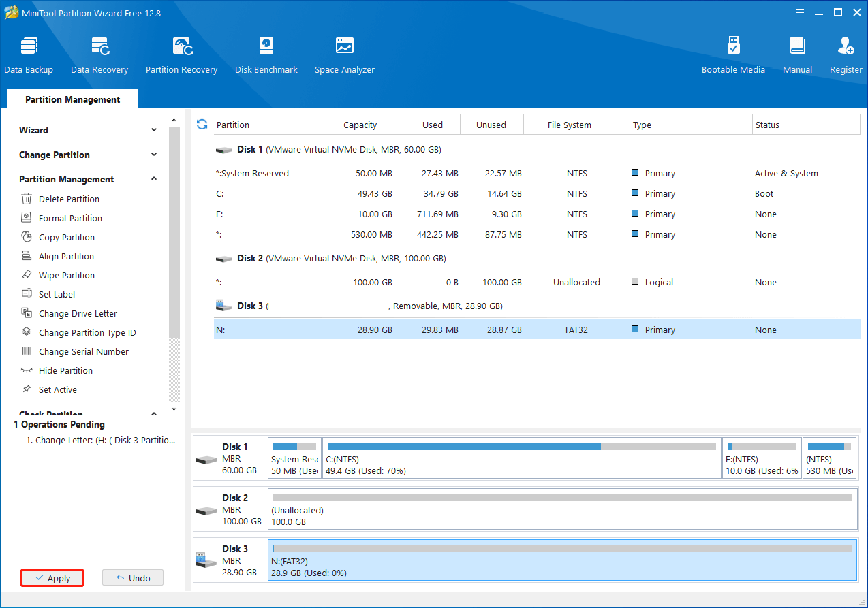This screenshot has height=608, width=868.
Task: Undo the last pending operation
Action: 133,578
